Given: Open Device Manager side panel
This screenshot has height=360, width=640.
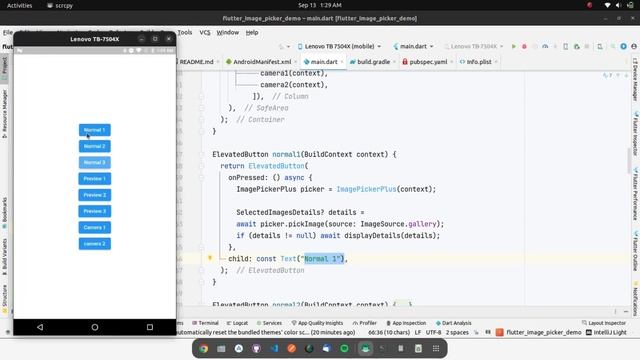Looking at the screenshot, I should pos(636,80).
